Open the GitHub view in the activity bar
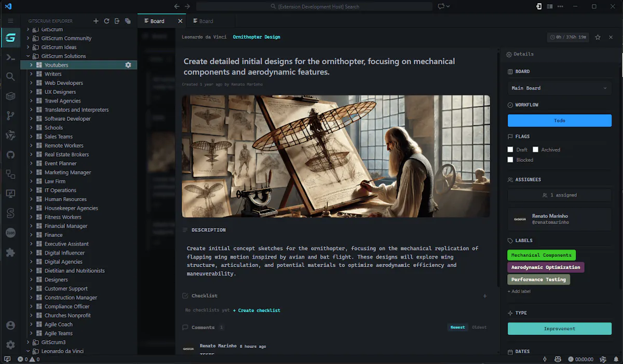 coord(10,155)
